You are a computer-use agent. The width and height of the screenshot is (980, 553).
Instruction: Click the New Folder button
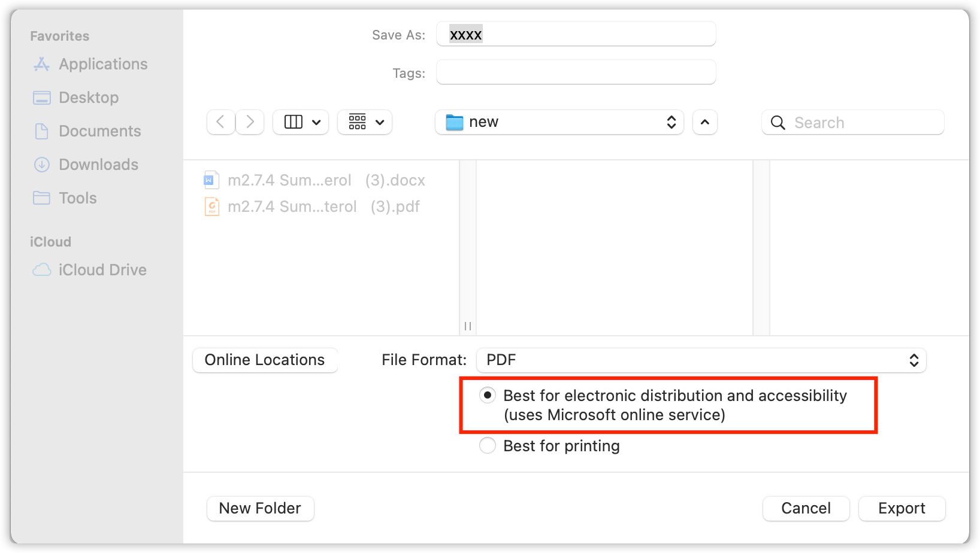tap(260, 509)
